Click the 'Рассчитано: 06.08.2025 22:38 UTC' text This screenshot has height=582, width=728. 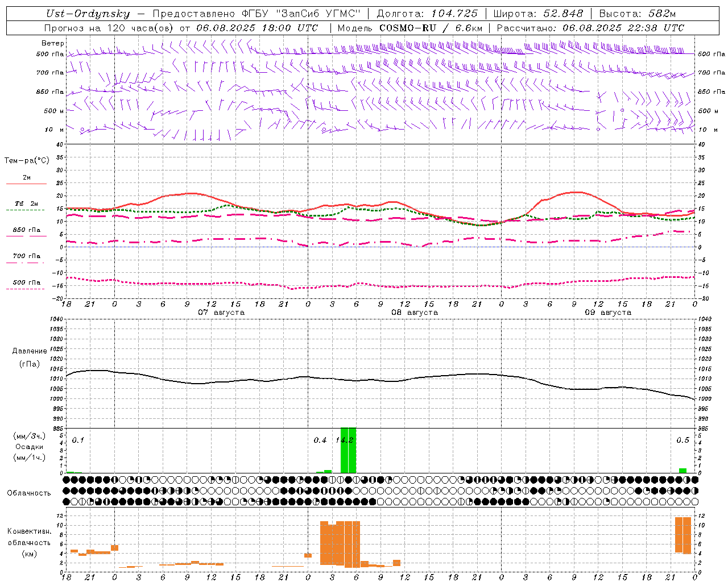coord(590,28)
